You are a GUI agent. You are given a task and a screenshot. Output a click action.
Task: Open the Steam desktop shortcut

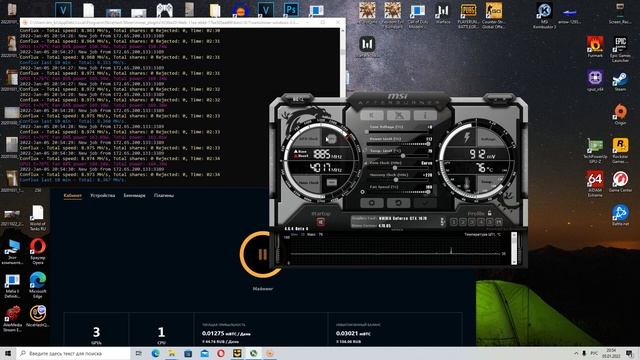(620, 81)
